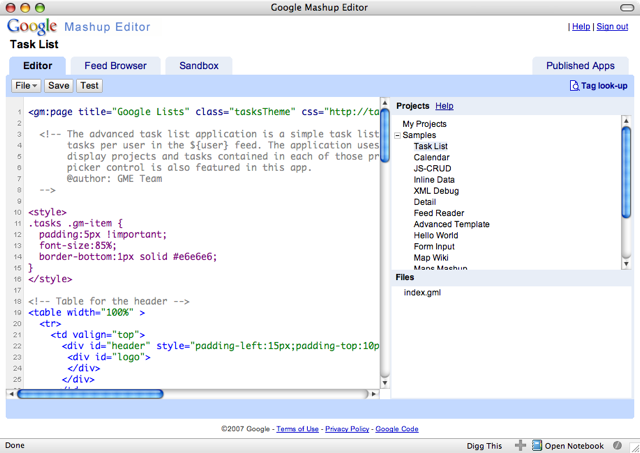Click the Projects list scrollbar thumb
This screenshot has width=640, height=453.
click(x=626, y=172)
